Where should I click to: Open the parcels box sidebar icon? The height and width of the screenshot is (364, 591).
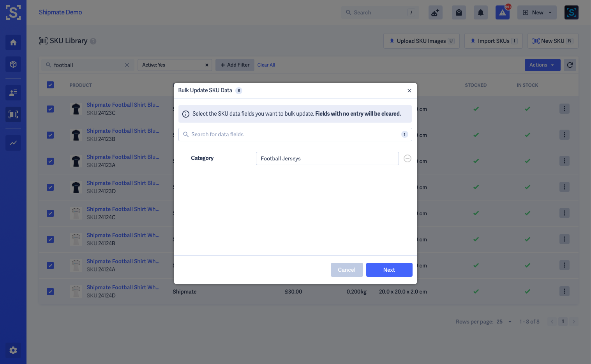pos(13,64)
